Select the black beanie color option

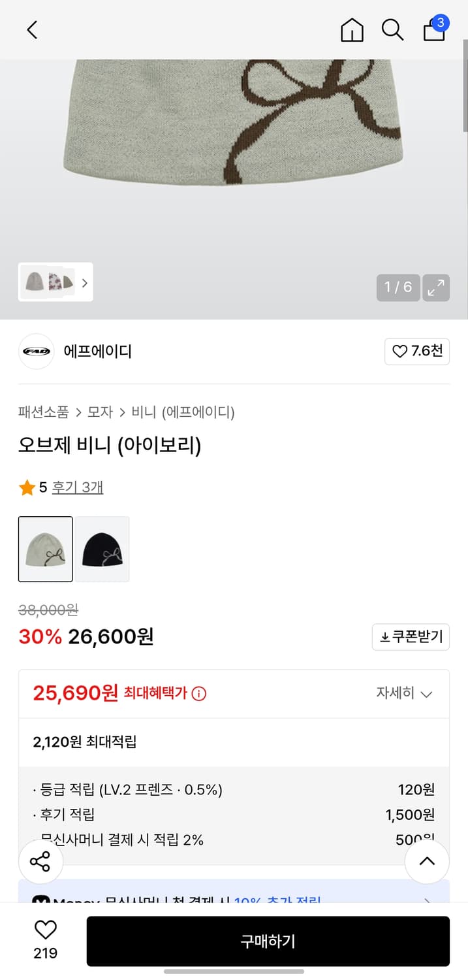point(102,549)
